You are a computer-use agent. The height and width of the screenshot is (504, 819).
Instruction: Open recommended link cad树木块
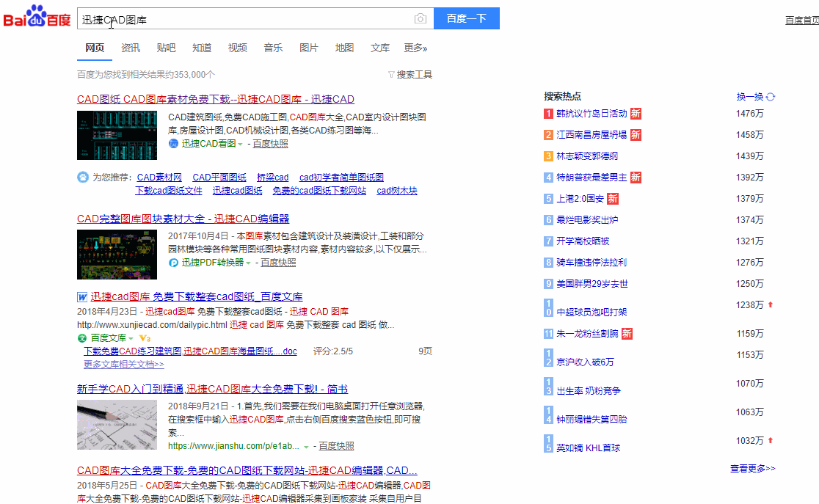[397, 191]
